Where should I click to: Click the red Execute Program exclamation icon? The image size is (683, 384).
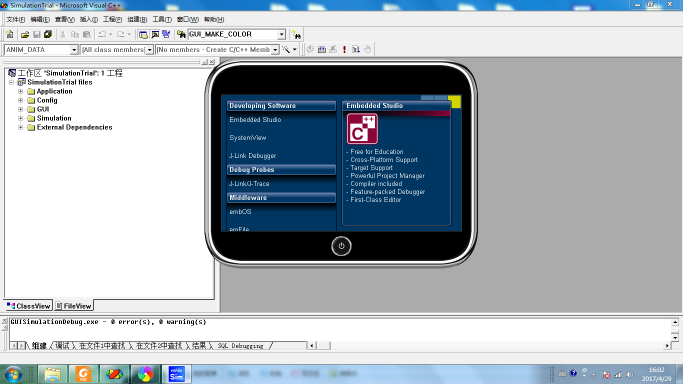coord(345,49)
